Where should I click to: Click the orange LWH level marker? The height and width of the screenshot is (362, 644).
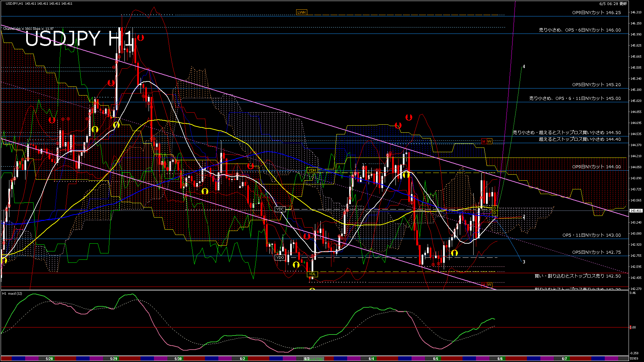[x=301, y=12]
